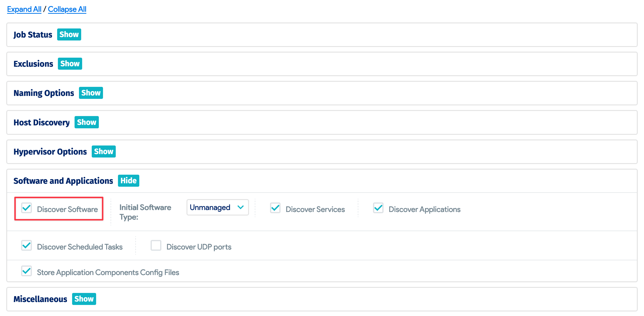Viewport: 644px width, 316px height.
Task: Select the Miscellaneous section heading
Action: click(x=40, y=299)
